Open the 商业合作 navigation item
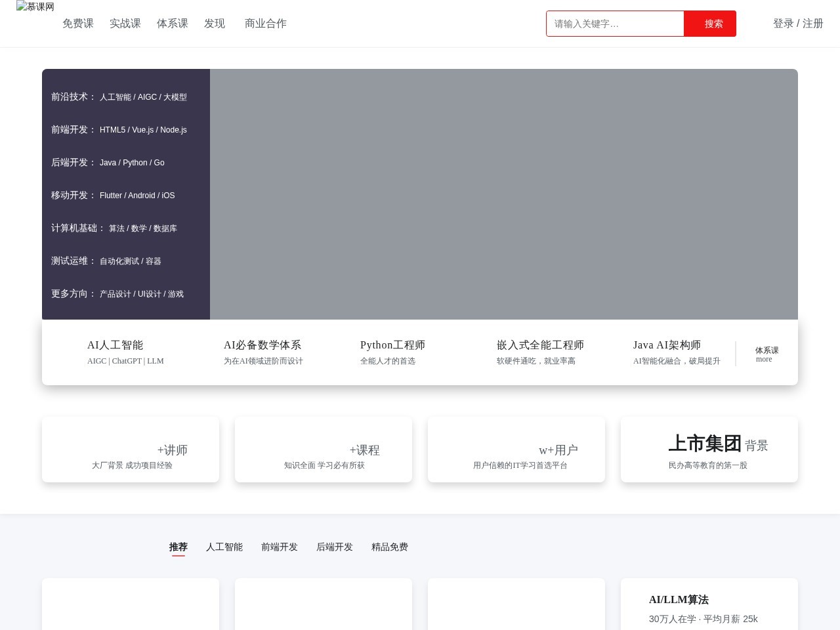The height and width of the screenshot is (630, 840). point(265,24)
